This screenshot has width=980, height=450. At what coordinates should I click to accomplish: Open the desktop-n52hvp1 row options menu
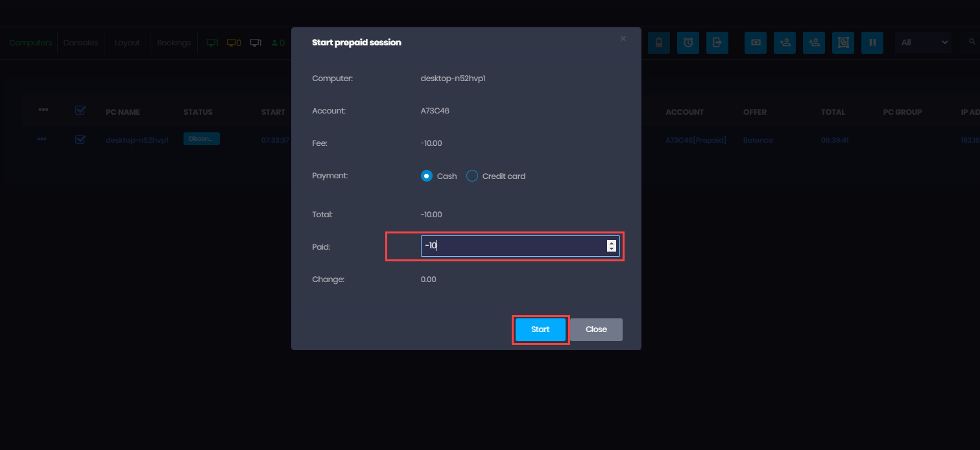point(42,139)
